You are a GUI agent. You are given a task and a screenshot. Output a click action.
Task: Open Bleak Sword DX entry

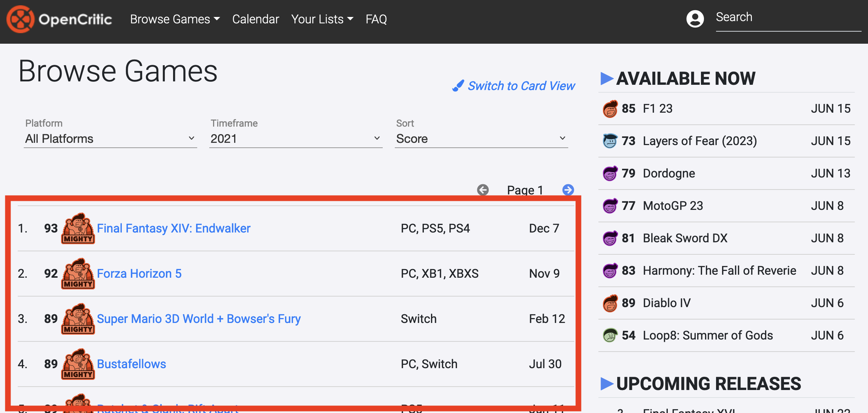tap(685, 238)
